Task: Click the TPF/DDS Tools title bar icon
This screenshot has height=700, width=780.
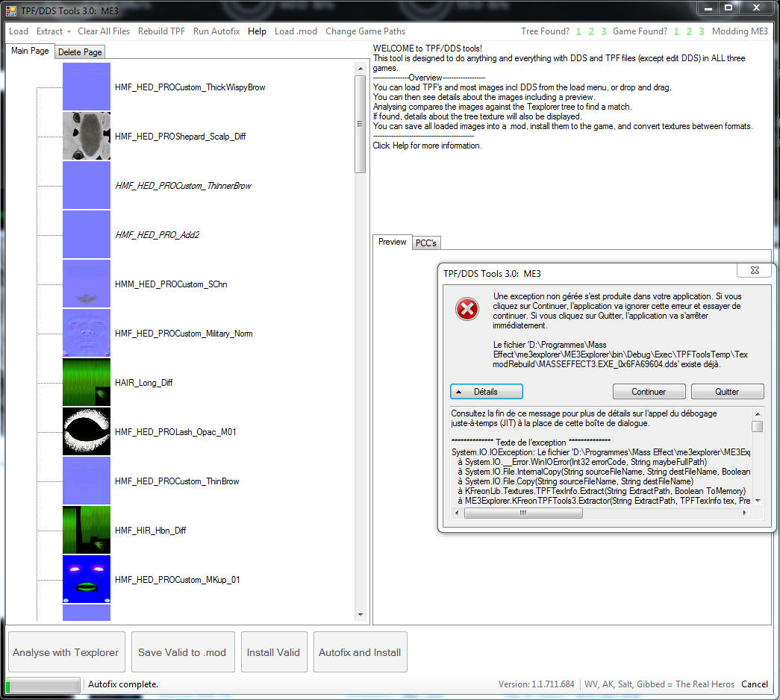Action: coord(11,10)
